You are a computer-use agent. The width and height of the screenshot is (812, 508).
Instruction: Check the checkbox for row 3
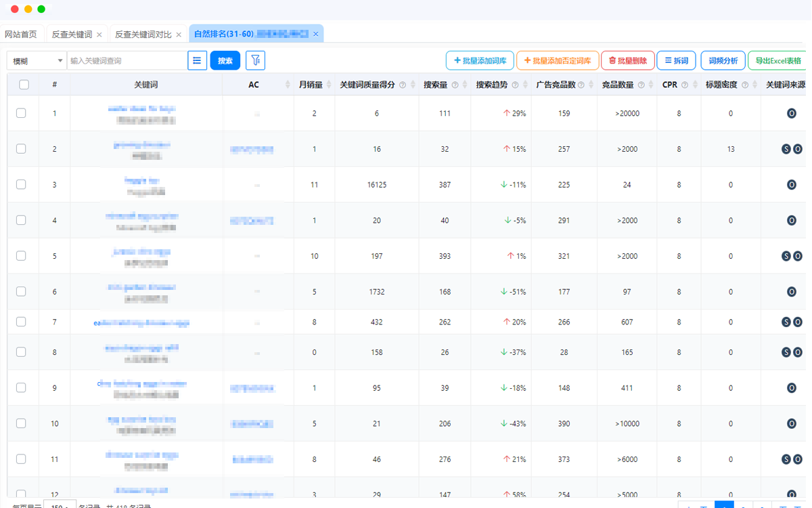[22, 184]
